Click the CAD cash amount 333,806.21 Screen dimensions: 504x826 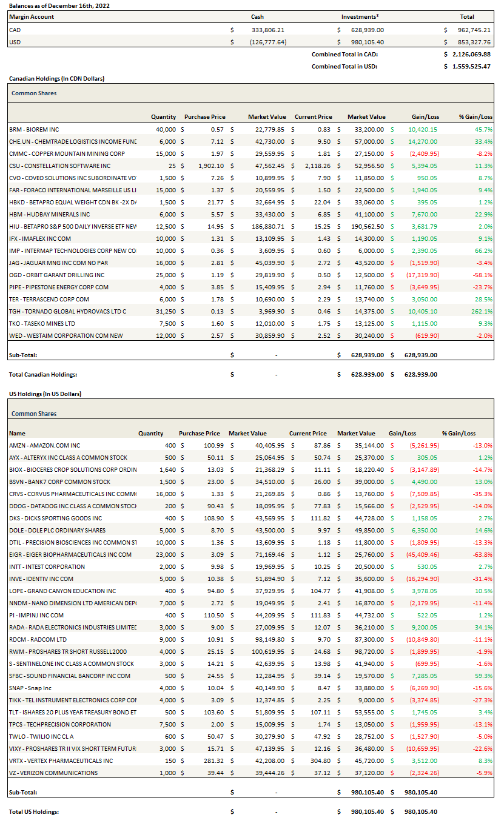267,30
